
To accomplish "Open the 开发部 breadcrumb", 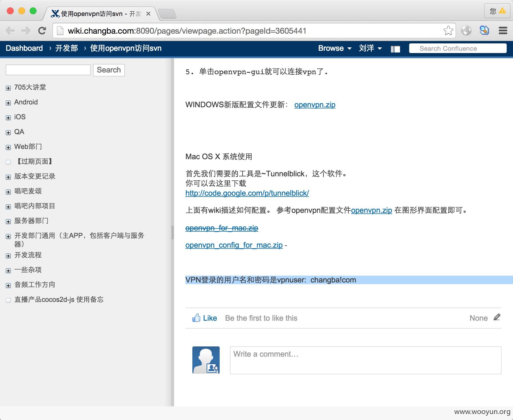I will click(66, 48).
